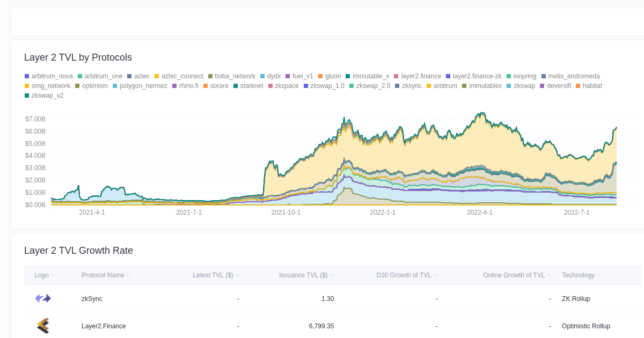644x338 pixels.
Task: Open the zkSync protocol entry
Action: click(91, 298)
